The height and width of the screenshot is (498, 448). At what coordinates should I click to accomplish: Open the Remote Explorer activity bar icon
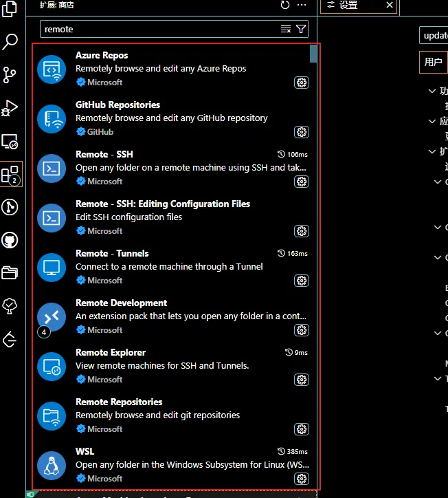10,141
